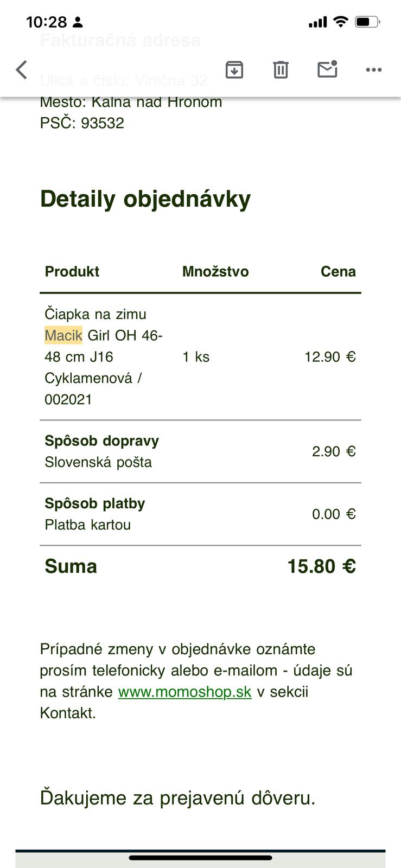Tap the highlighted word Macik

click(x=63, y=336)
